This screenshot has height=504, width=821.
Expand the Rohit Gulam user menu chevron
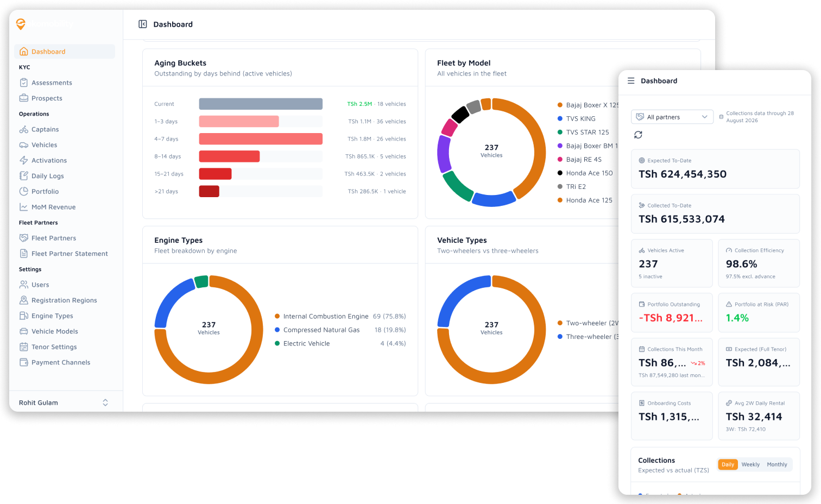coord(105,402)
